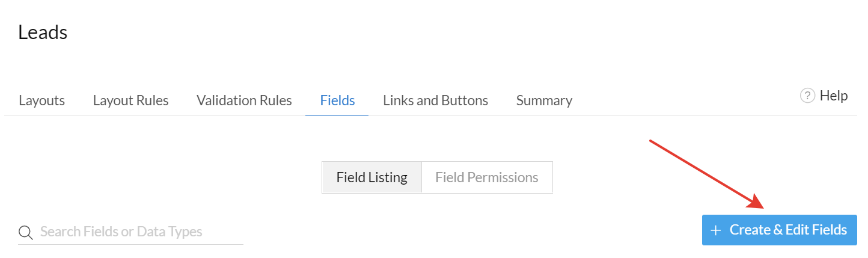Open the Layouts tab
868x258 pixels.
click(42, 100)
